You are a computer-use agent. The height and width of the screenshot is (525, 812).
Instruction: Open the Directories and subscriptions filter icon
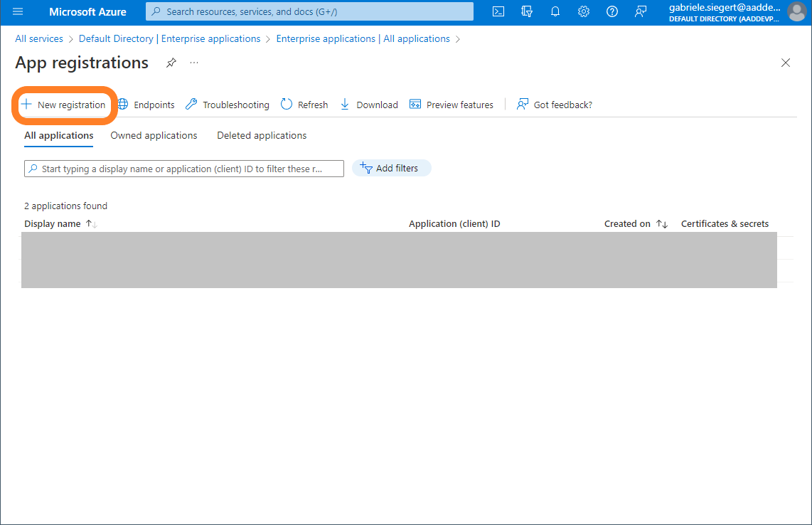(x=527, y=11)
